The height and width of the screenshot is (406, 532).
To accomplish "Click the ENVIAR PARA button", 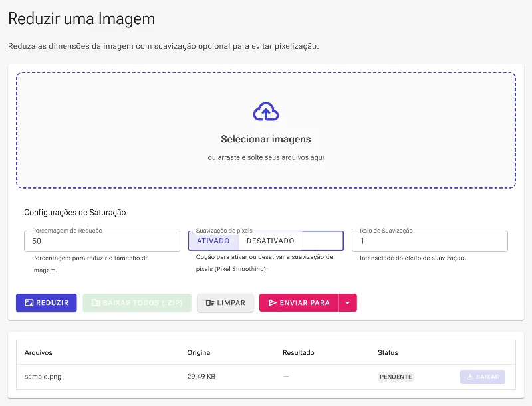I will pos(299,302).
